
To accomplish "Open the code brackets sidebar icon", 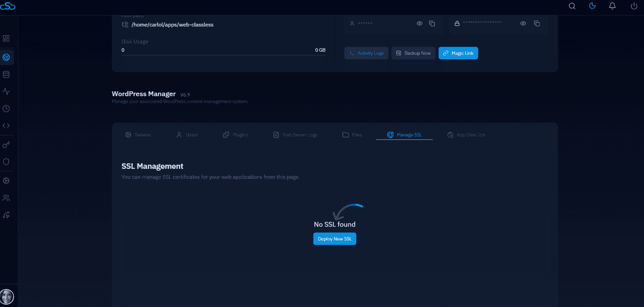I will [x=6, y=126].
